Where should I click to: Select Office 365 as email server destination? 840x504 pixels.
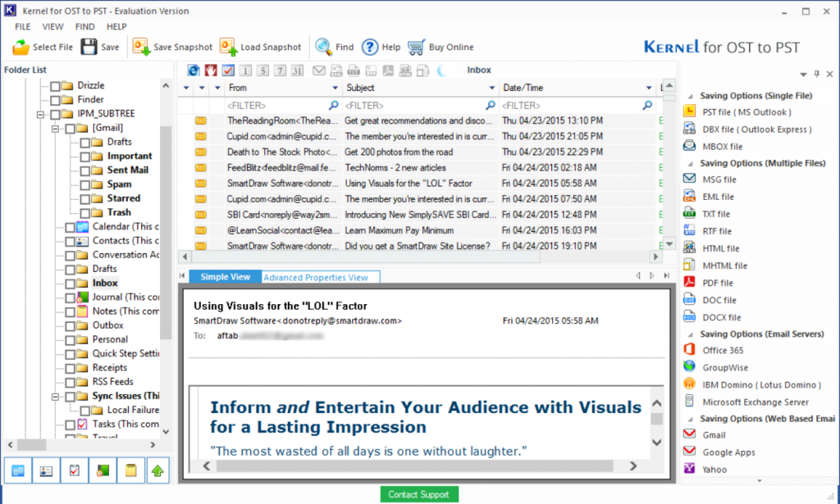click(727, 350)
